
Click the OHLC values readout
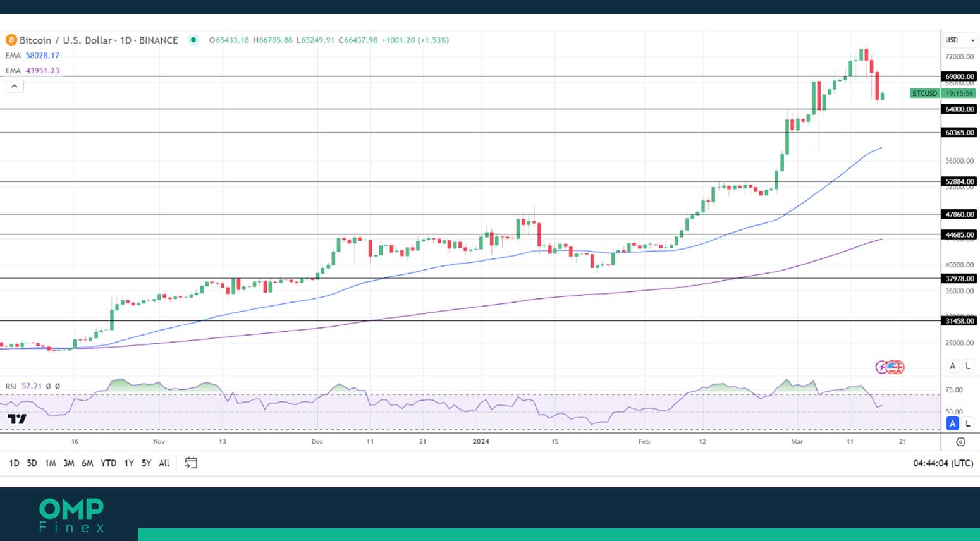(329, 40)
